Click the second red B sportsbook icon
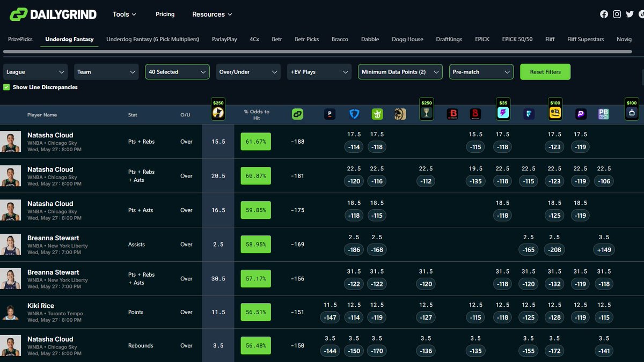644x362 pixels. (x=475, y=114)
